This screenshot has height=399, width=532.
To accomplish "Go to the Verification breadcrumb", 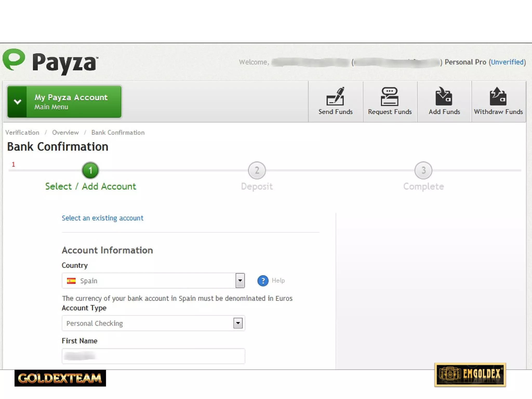I will click(22, 132).
